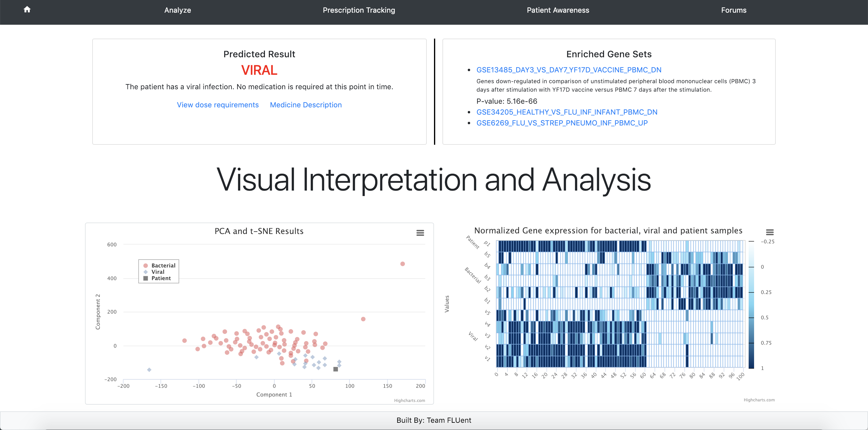
Task: Click the home icon in navbar
Action: coord(27,10)
